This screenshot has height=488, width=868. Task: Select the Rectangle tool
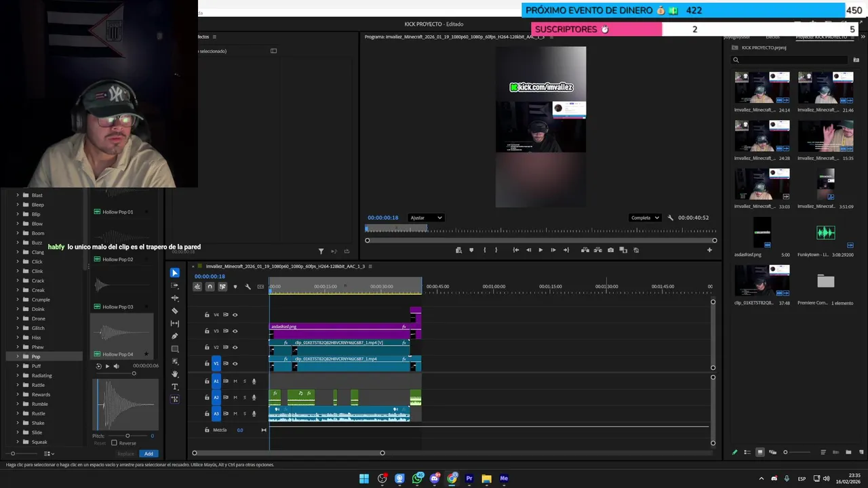174,349
